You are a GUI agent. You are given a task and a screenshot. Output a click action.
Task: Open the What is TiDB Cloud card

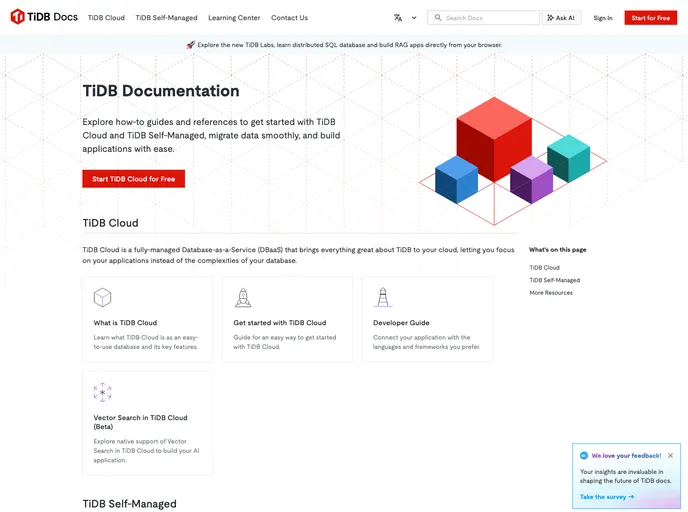147,319
